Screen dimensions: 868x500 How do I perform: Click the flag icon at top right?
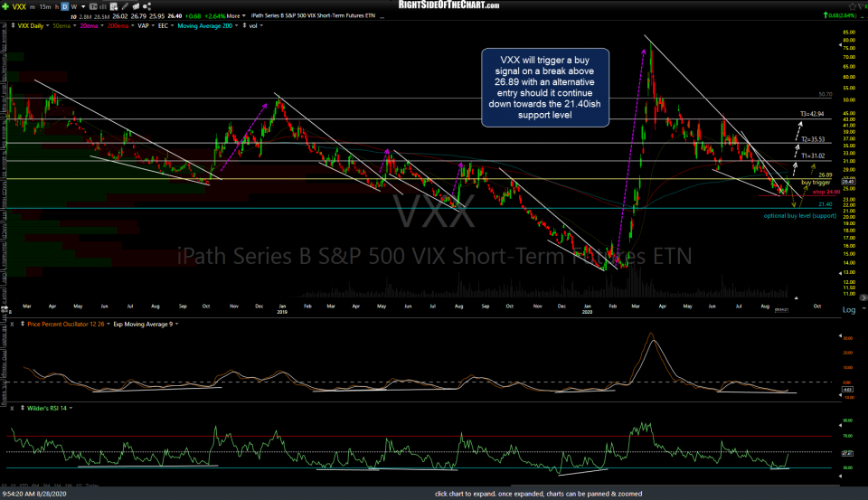pos(862,6)
